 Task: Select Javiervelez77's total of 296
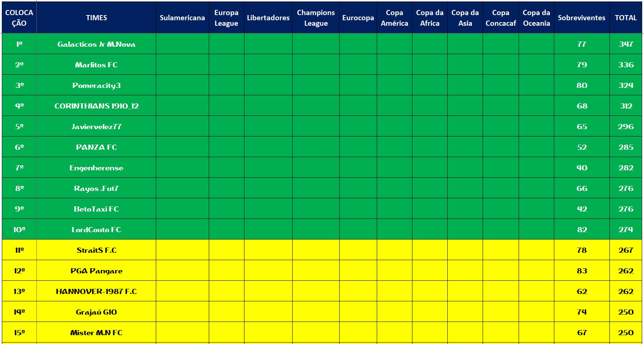coord(626,127)
